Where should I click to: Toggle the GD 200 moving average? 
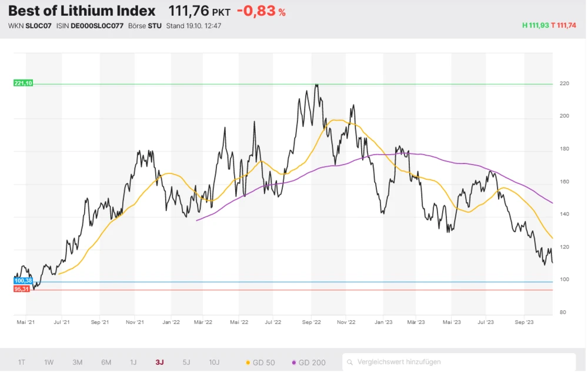(x=309, y=362)
